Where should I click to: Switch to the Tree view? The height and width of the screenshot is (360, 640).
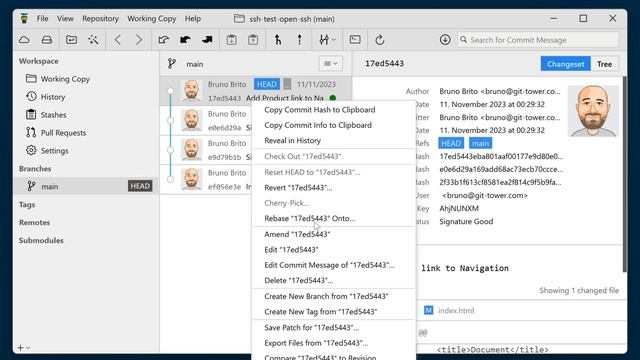point(604,64)
